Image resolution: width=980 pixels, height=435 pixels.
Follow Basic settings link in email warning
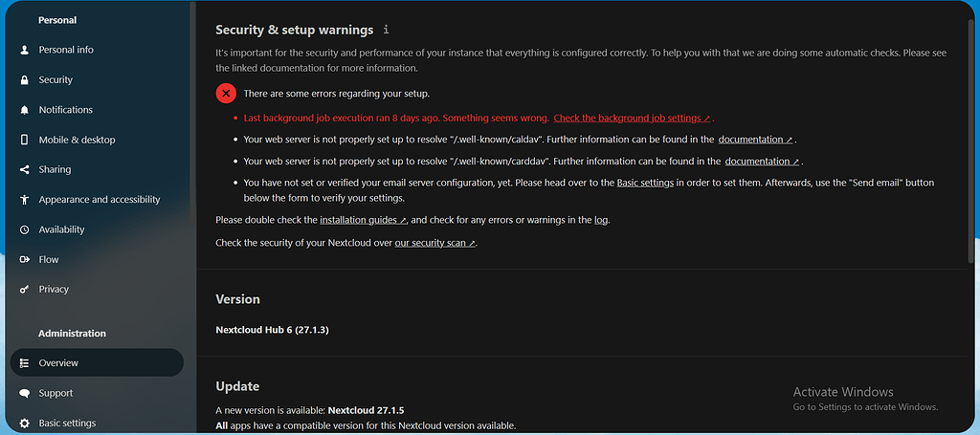point(645,184)
